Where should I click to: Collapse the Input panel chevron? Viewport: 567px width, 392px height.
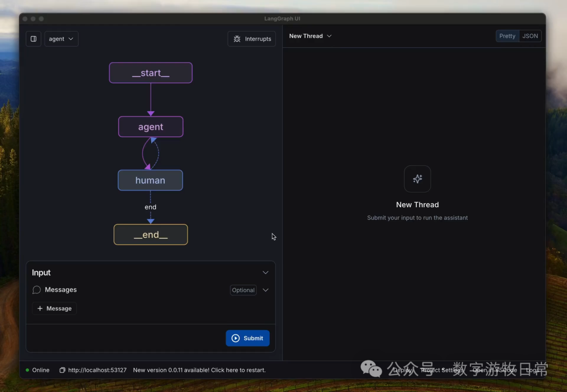[x=266, y=273]
